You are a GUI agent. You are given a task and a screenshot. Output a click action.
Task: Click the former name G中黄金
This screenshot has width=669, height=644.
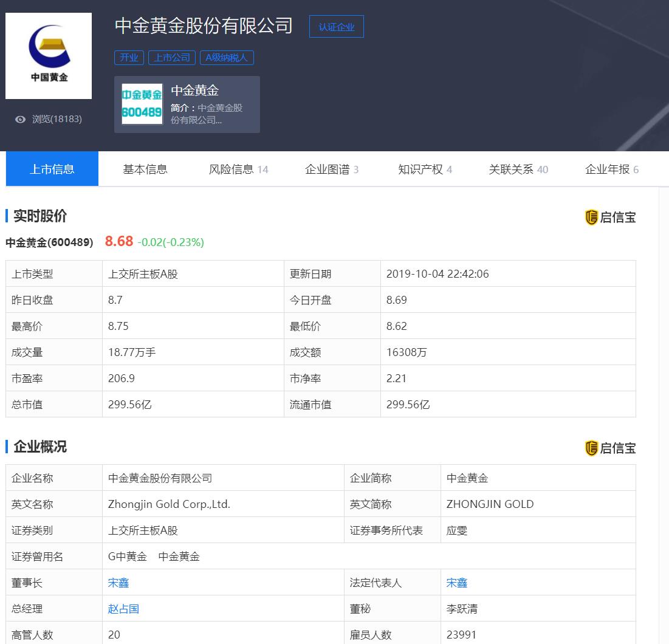(128, 557)
